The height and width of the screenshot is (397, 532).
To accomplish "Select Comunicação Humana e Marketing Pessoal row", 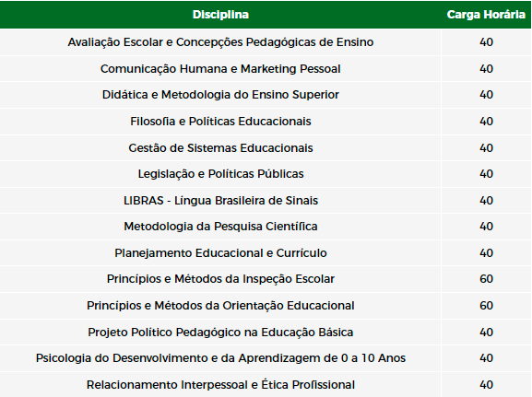I will pos(266,69).
